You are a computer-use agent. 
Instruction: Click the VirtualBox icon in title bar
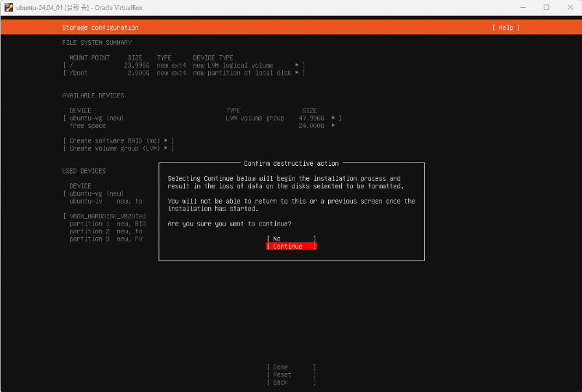(x=8, y=7)
